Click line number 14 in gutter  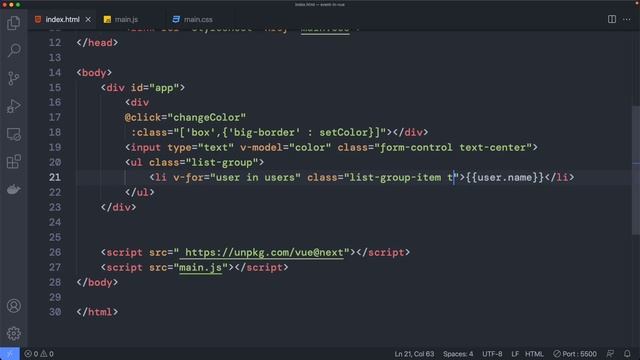[x=55, y=73]
